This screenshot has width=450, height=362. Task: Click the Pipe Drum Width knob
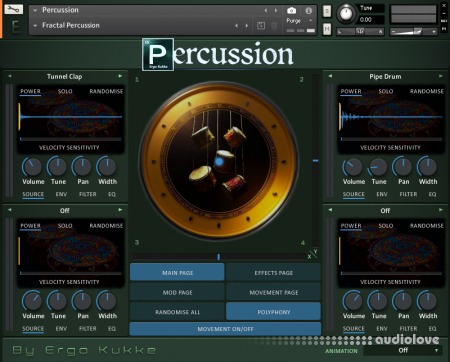[x=428, y=166]
